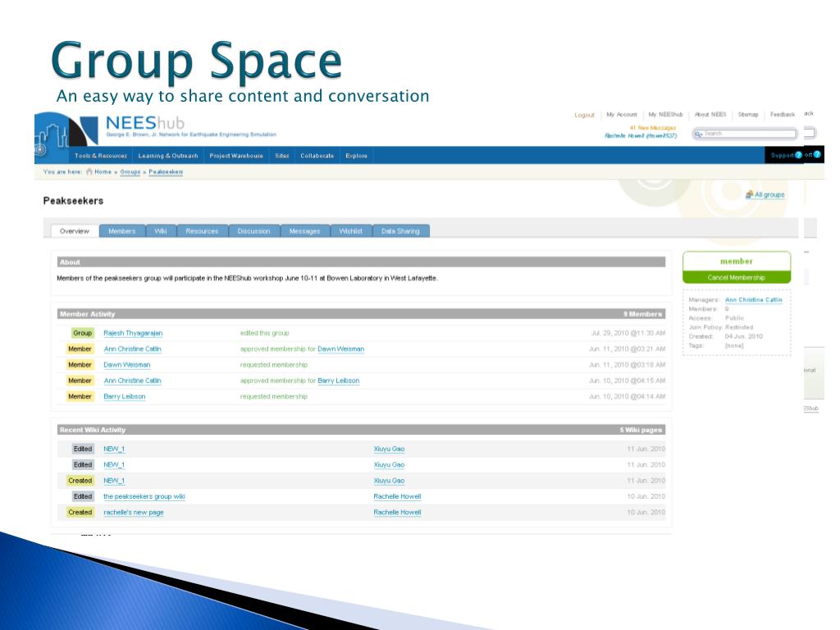Open the manager Ann Christine Catlin link
Viewport: 840px width, 630px height.
coord(754,300)
